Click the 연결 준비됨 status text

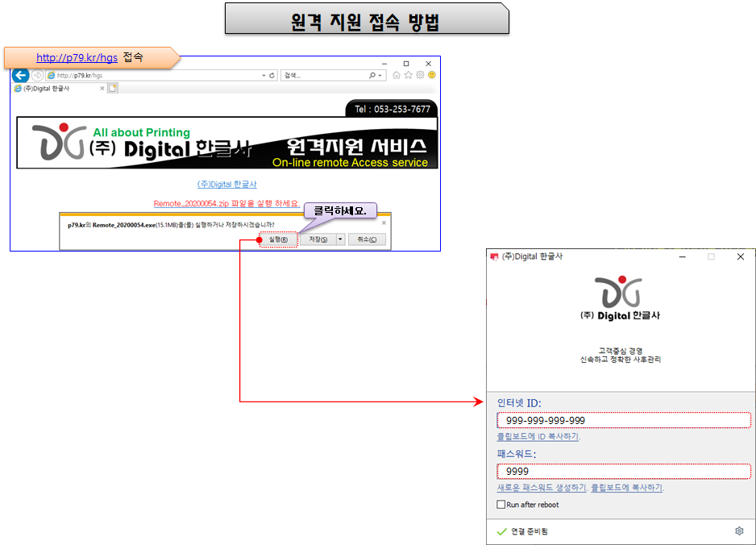530,531
